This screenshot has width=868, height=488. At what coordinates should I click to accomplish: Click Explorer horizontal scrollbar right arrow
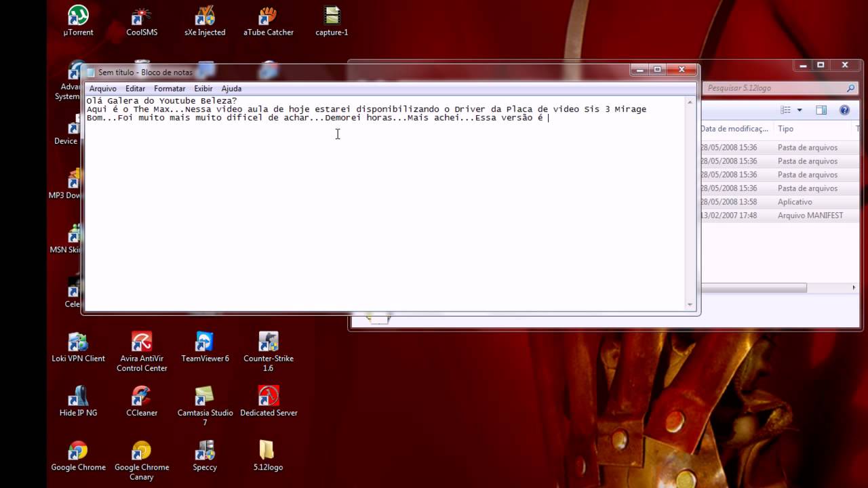tap(854, 287)
